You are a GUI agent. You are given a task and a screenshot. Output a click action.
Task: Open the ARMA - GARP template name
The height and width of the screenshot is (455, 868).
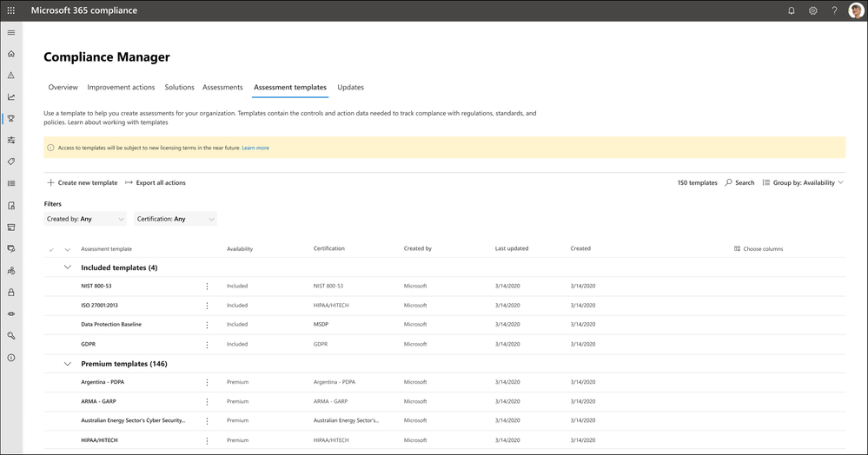[98, 401]
